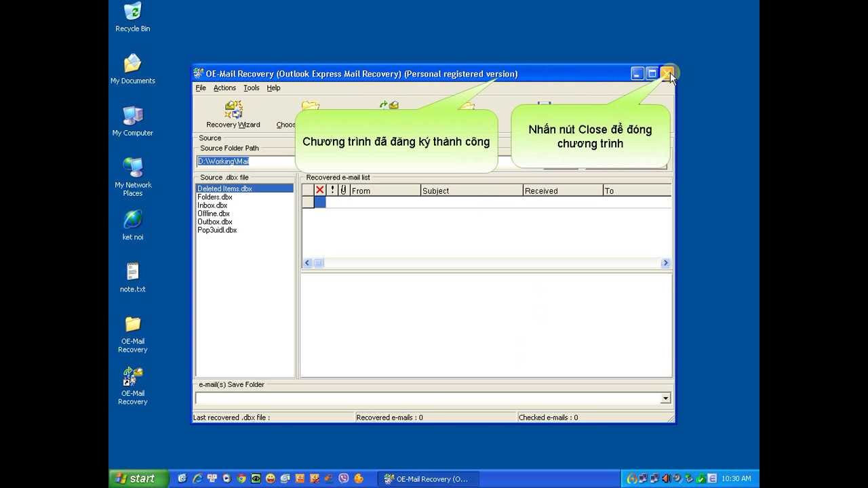The image size is (868, 488).
Task: Open the ket noi desktop shortcut
Action: pos(133,226)
